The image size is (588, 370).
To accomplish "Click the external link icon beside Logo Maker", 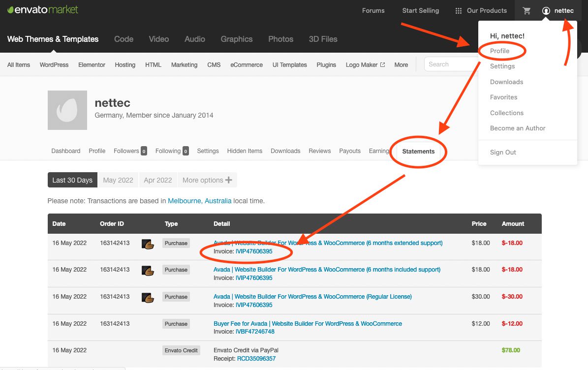I will tap(382, 64).
